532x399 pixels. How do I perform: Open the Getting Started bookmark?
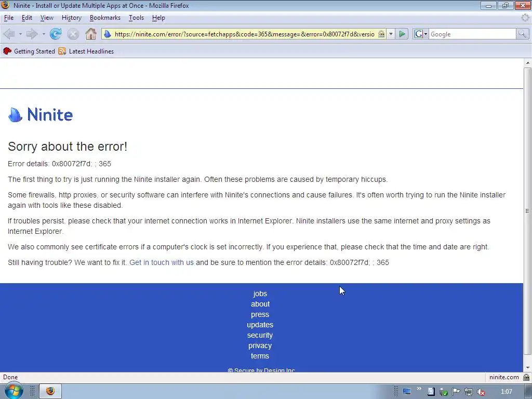coord(29,51)
